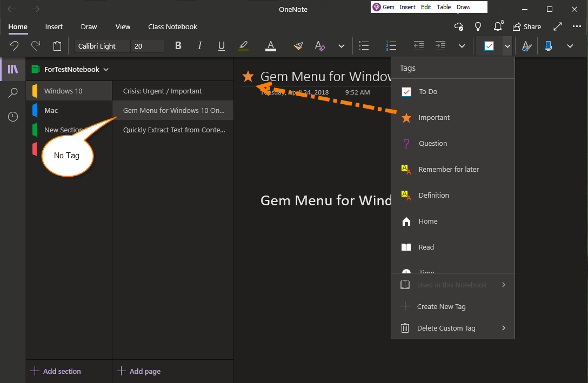The image size is (588, 383).
Task: Click Create New Tag
Action: click(453, 306)
